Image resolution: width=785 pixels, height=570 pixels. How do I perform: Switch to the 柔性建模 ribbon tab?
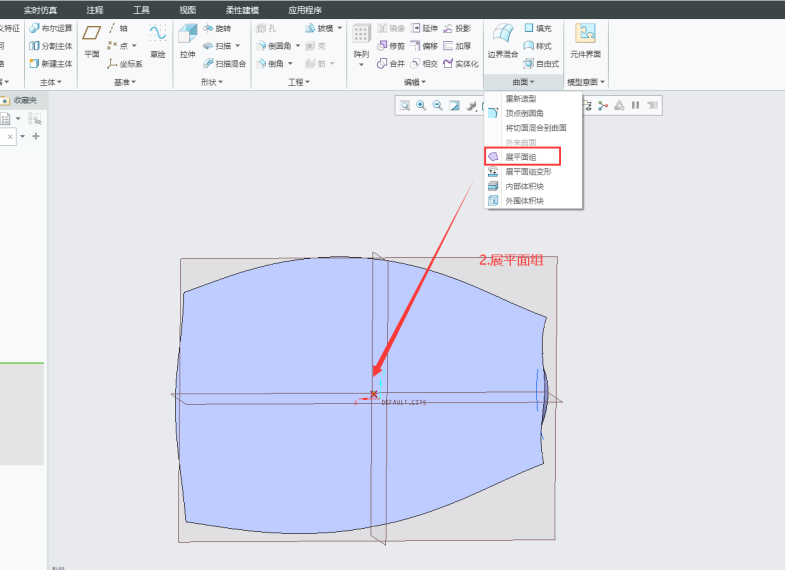click(x=242, y=9)
